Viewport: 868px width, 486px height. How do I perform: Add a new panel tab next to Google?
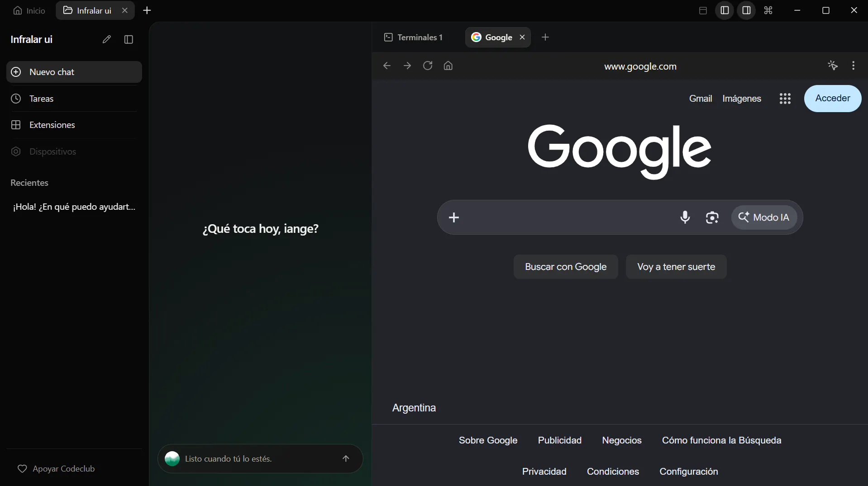(545, 37)
